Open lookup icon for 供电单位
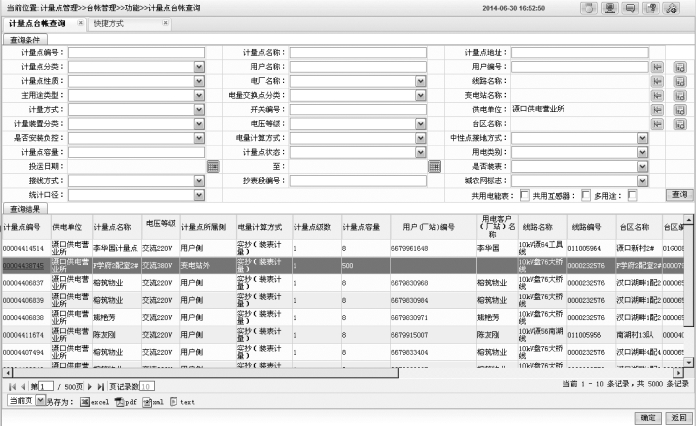Image resolution: width=696 pixels, height=426 pixels. [x=657, y=110]
